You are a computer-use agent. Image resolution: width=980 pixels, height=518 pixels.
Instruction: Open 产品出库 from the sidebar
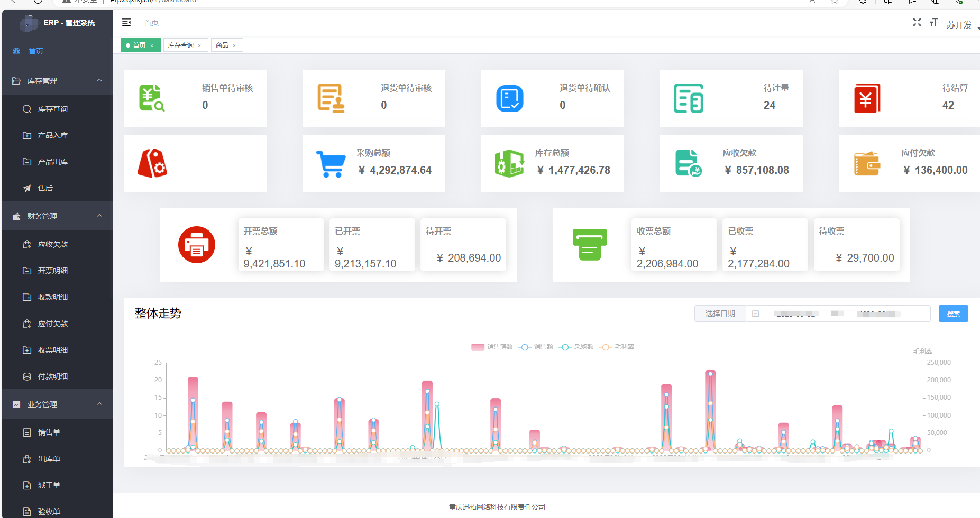coord(58,162)
